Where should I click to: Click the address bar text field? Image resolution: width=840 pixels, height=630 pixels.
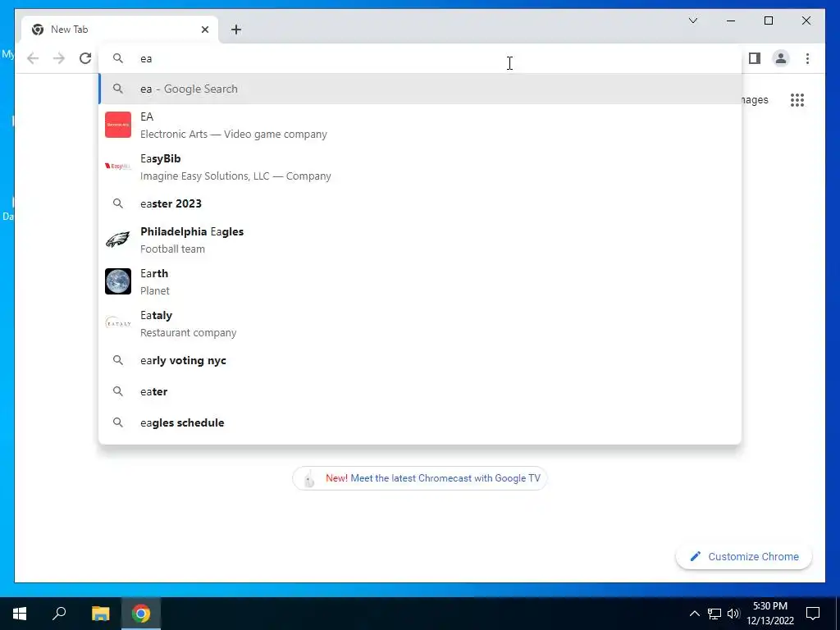point(420,58)
